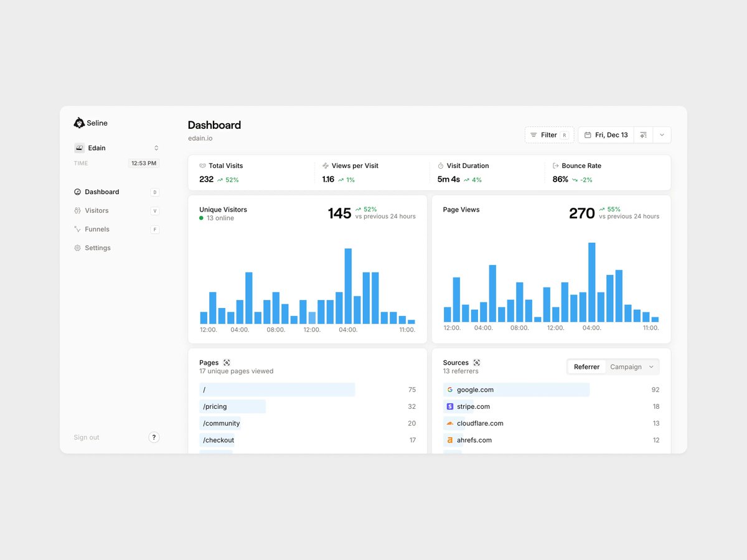Switch to the Campaign tab
Screen dimensions: 747x560
pyautogui.click(x=626, y=367)
